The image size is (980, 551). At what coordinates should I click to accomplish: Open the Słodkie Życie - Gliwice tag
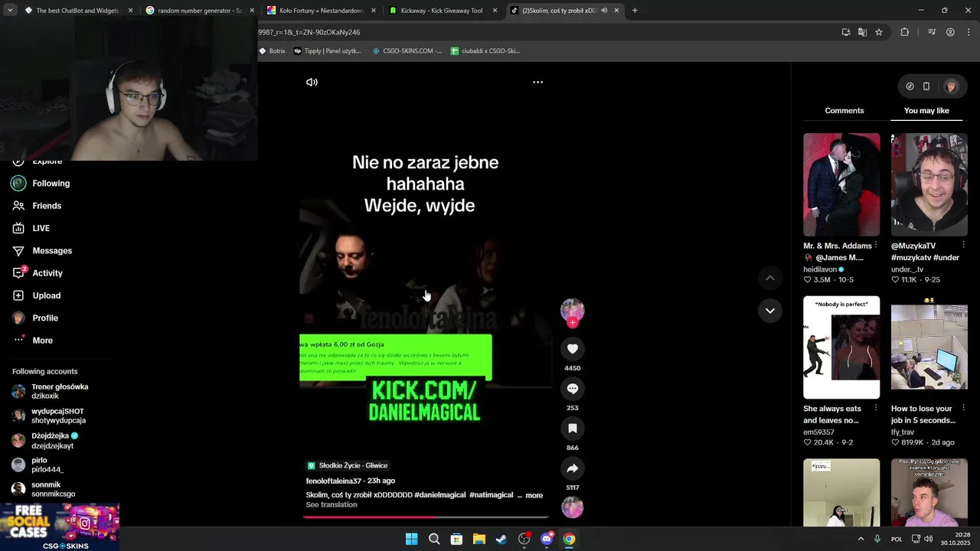click(x=348, y=465)
